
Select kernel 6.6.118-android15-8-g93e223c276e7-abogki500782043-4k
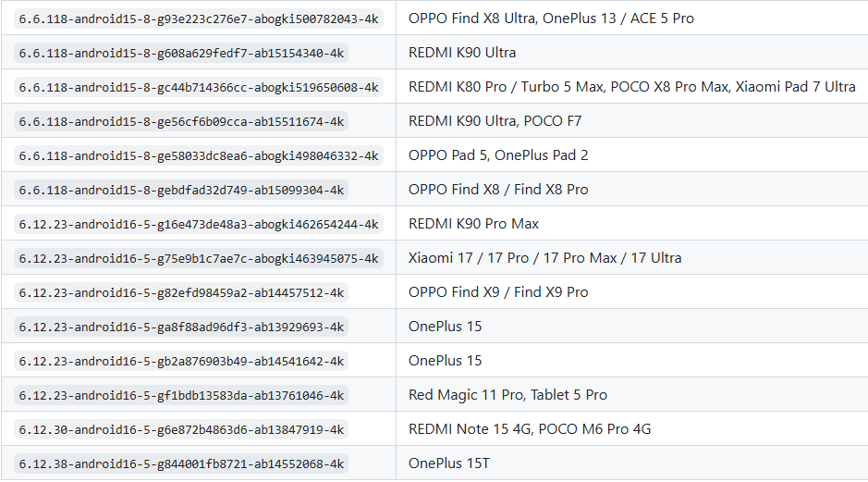click(x=199, y=19)
